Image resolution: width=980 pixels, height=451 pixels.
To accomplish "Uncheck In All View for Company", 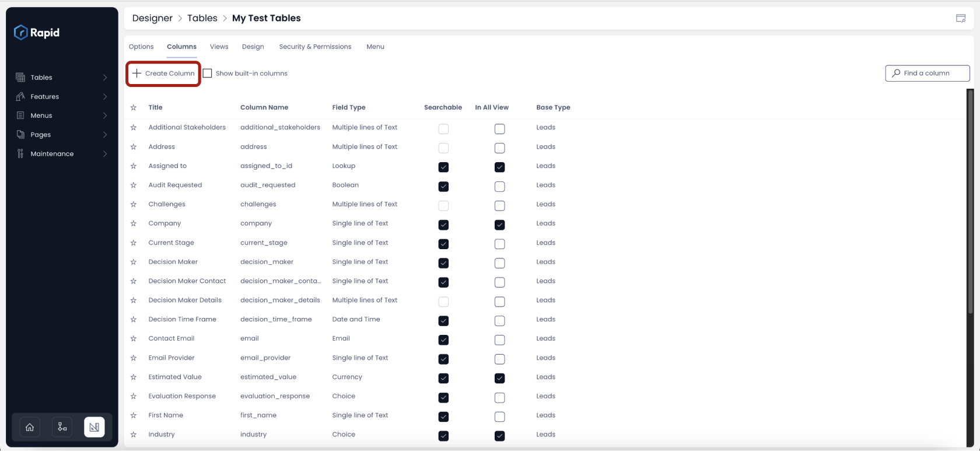I will pyautogui.click(x=499, y=225).
